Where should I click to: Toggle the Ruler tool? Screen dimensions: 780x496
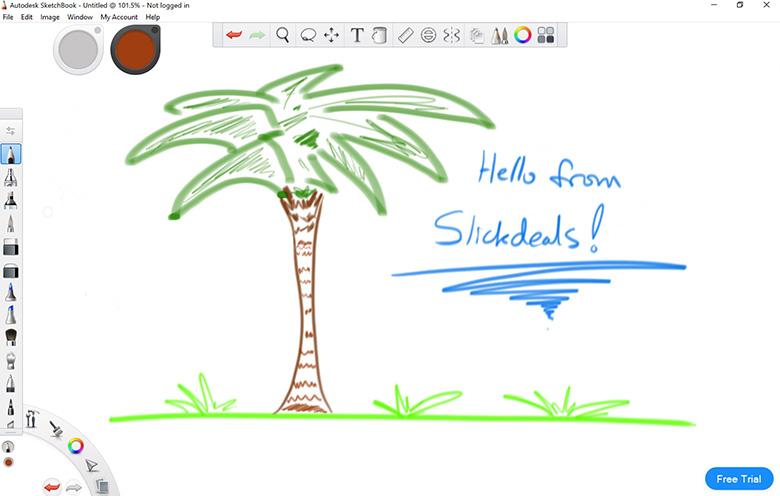click(x=406, y=35)
